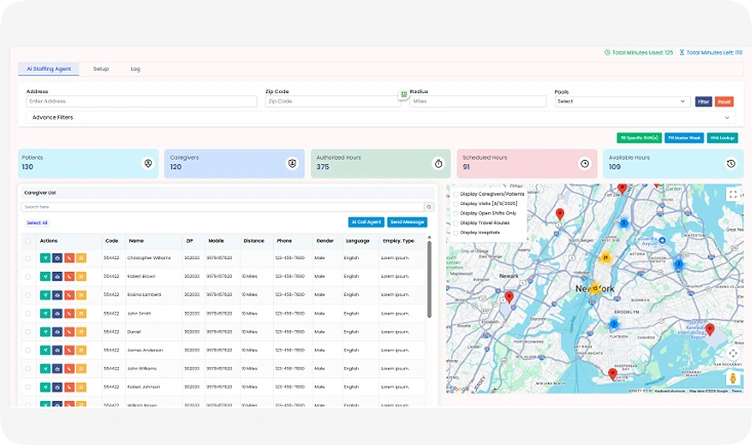Image resolution: width=752 pixels, height=445 pixels.
Task: Check Display Open Shifts Only
Action: 456,213
